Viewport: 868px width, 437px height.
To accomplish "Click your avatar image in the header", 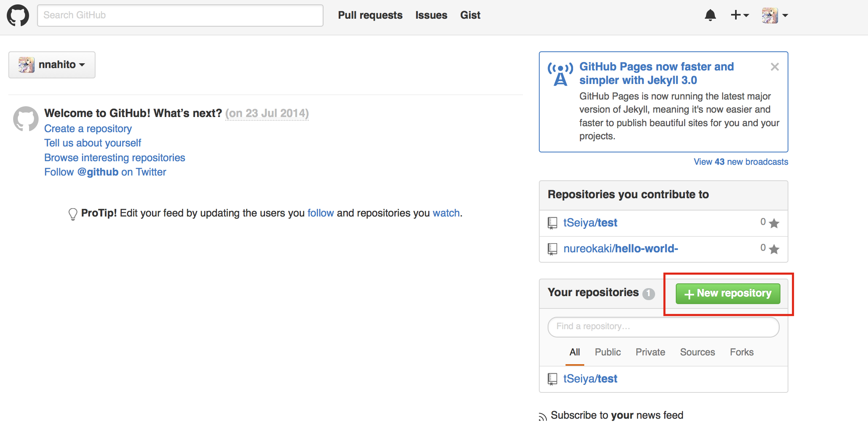I will point(771,15).
